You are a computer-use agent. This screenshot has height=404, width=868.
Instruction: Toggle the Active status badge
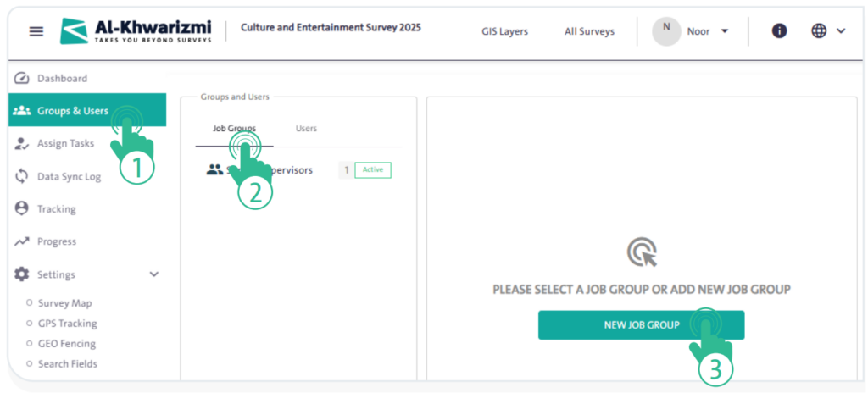point(372,170)
